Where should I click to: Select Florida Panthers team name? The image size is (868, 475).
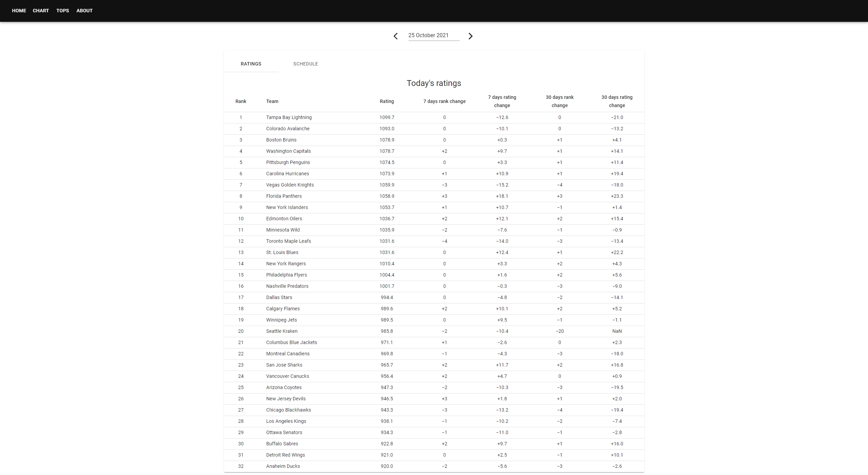284,196
